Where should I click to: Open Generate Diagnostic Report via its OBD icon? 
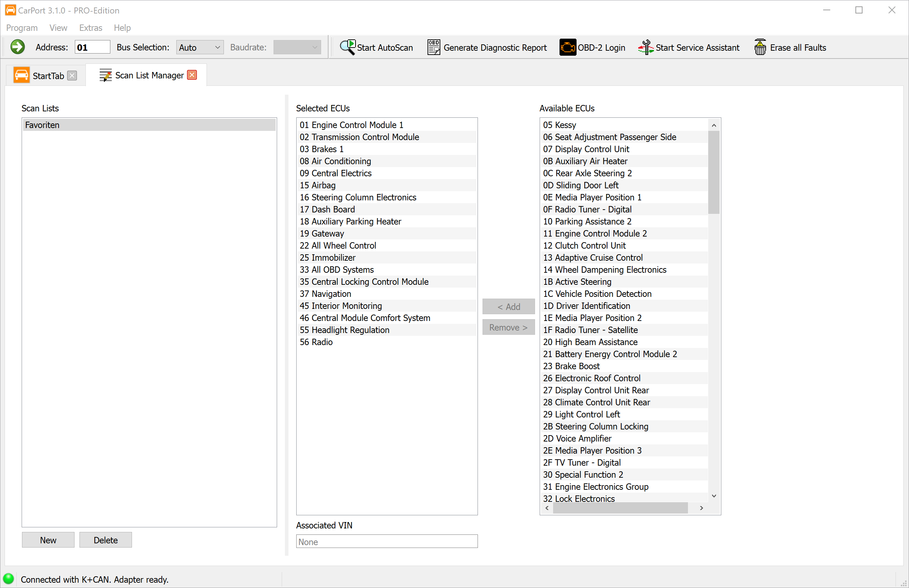click(x=433, y=46)
